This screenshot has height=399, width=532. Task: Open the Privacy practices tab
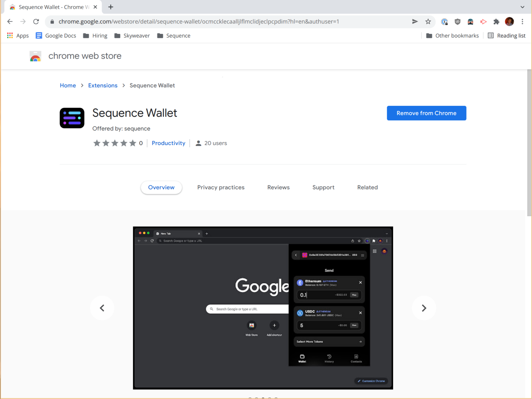click(221, 187)
